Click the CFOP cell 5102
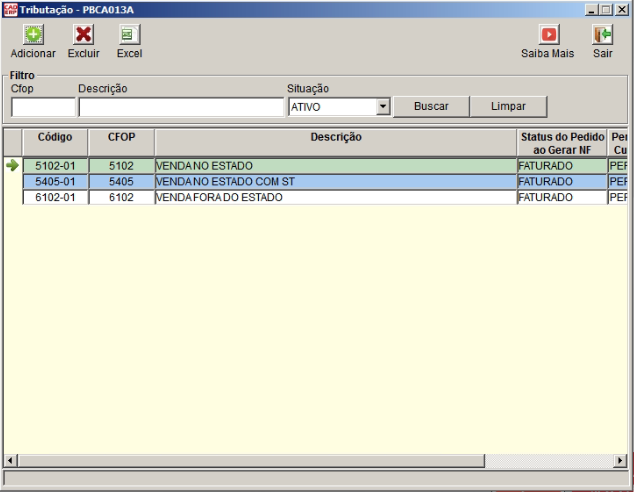This screenshot has height=492, width=634. [x=121, y=166]
